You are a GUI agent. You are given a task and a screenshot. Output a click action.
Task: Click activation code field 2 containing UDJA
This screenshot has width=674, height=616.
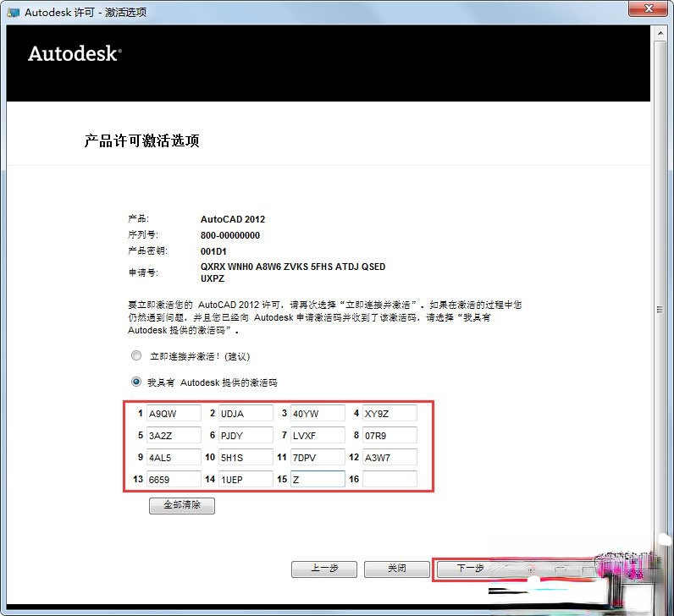(x=246, y=413)
